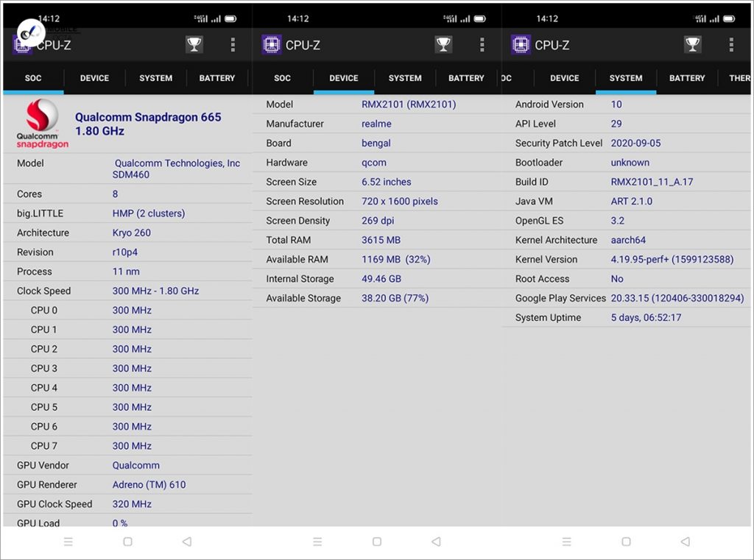The width and height of the screenshot is (754, 560).
Task: Select the DEVICE tab on the middle screen
Action: click(x=343, y=78)
